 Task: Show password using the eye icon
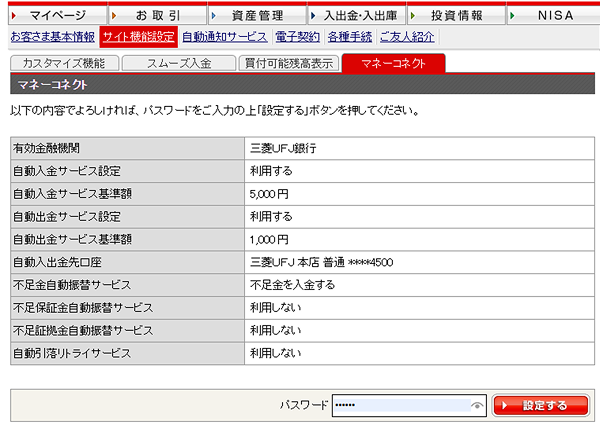[x=477, y=405]
